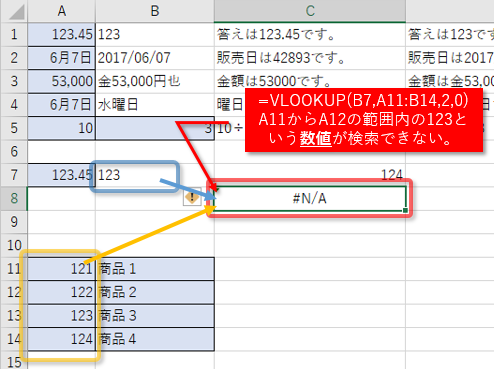Viewport: 494px width, 369px height.
Task: Click cell A13 containing 123
Action: 62,316
